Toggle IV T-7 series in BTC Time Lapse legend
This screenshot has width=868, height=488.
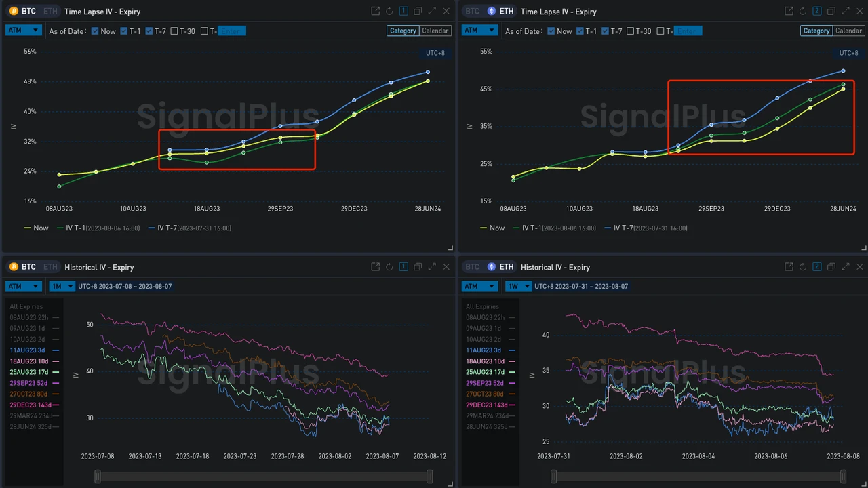click(x=190, y=228)
